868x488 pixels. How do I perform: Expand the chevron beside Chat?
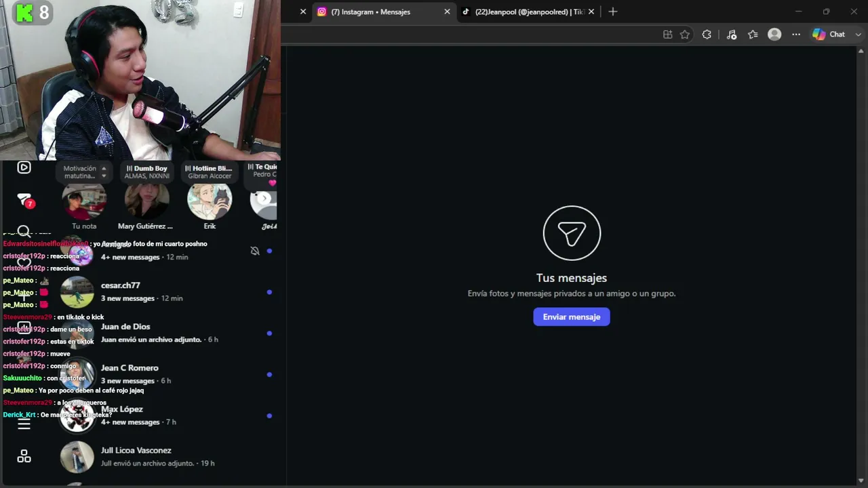tap(858, 35)
